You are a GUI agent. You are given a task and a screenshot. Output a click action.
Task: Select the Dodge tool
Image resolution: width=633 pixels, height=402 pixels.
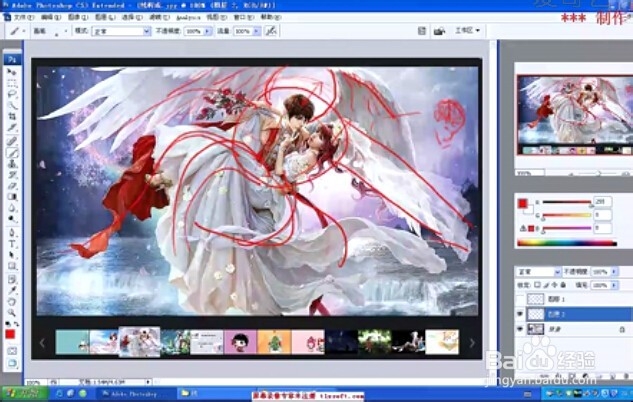pos(12,219)
